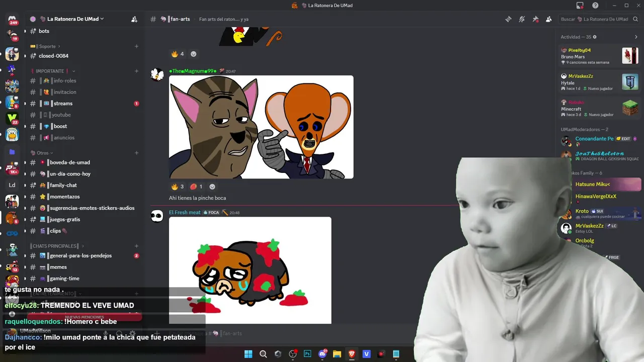Open the bots channel
This screenshot has height=362, width=644.
[x=85, y=31]
